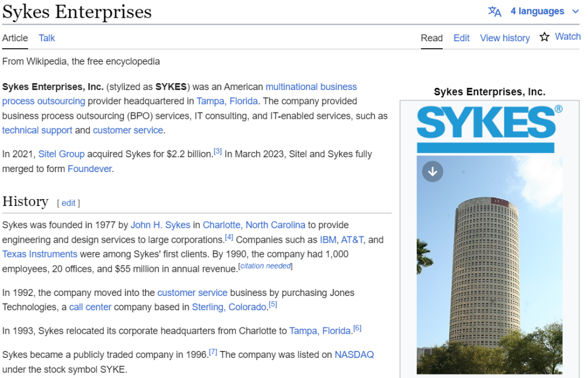Switch to the Talk tab
This screenshot has width=588, height=378.
tap(47, 38)
